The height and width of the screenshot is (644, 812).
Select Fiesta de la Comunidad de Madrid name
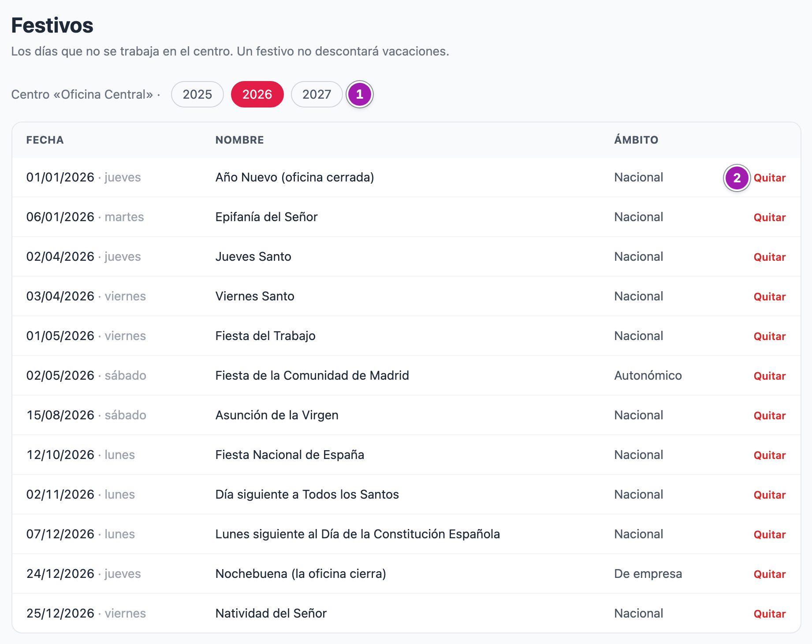312,375
